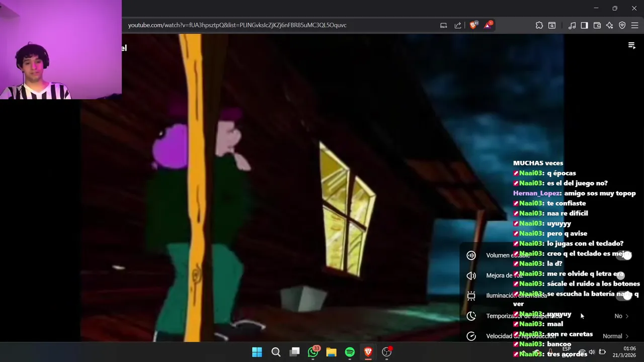The width and height of the screenshot is (644, 362).
Task: Open the browser hamburger main menu
Action: coord(634,25)
